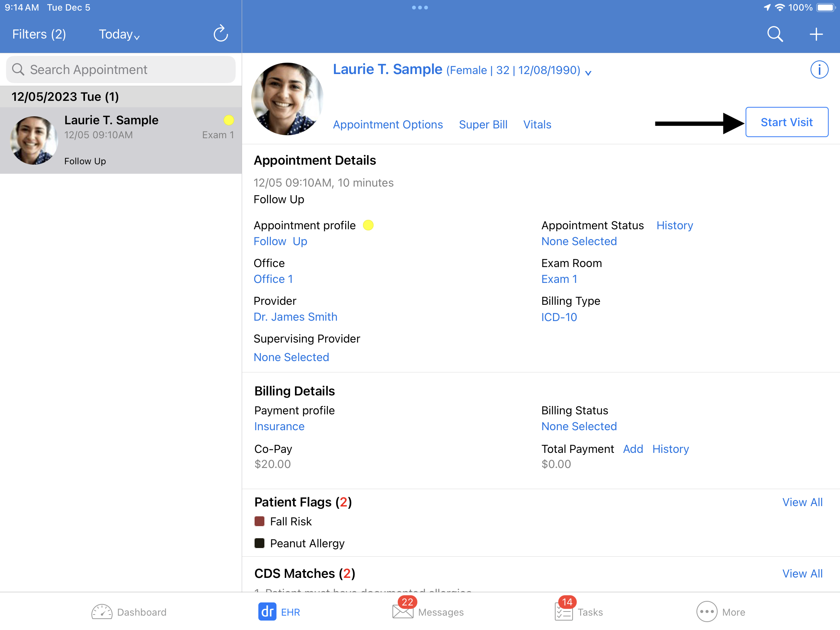Screen dimensions: 840x630
Task: Tap the refresh appointments icon
Action: (x=221, y=34)
